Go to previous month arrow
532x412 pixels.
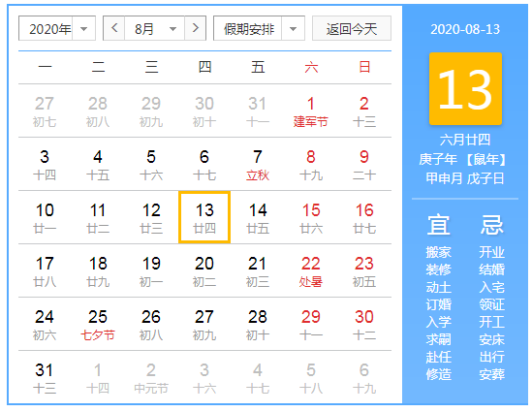pyautogui.click(x=114, y=28)
